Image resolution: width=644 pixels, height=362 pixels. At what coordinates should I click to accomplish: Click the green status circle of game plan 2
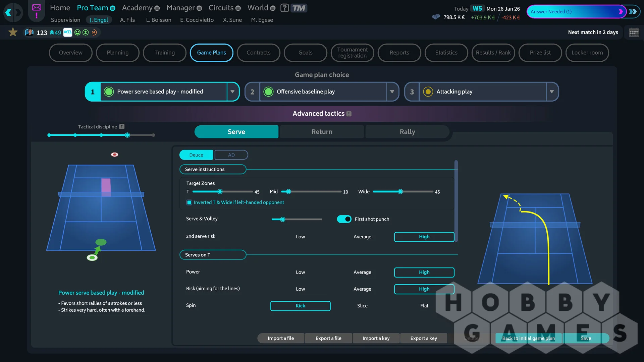(268, 92)
